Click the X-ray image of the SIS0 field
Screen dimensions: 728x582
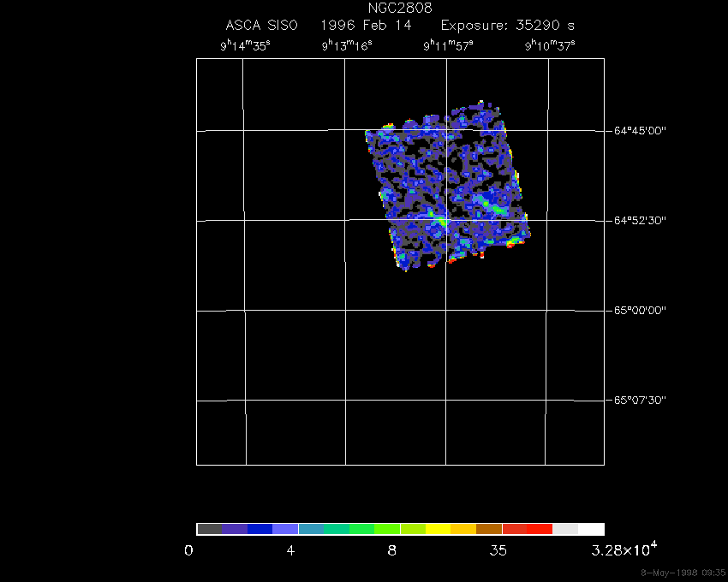click(x=448, y=186)
